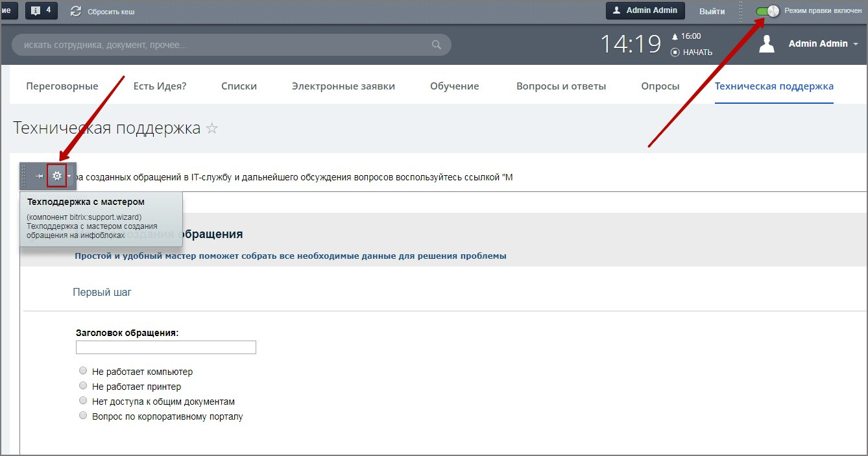
Task: Click the user avatar silhouette icon
Action: [767, 44]
